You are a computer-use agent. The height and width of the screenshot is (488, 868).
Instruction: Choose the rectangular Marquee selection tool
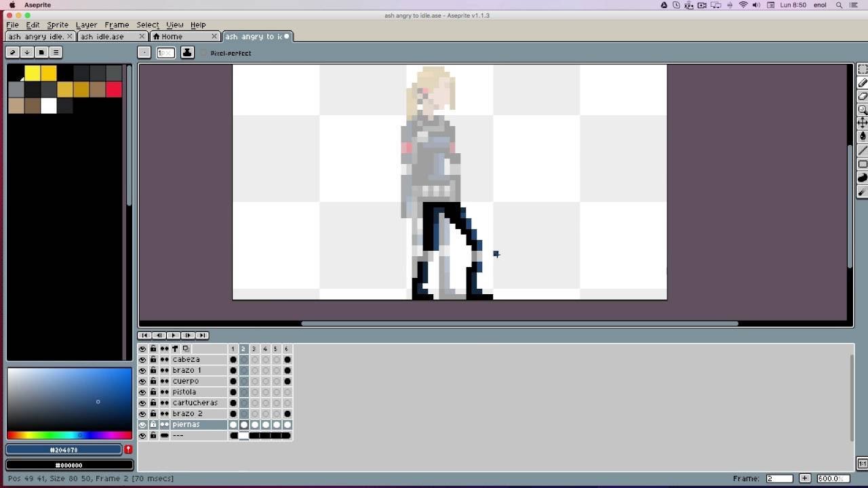(x=863, y=69)
